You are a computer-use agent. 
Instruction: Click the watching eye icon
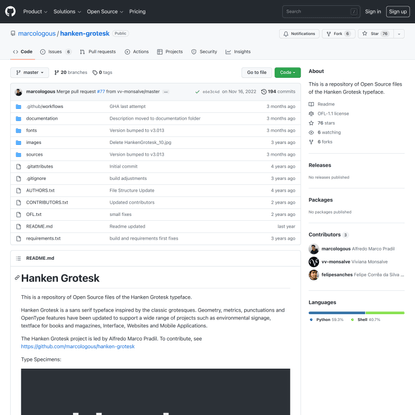311,132
